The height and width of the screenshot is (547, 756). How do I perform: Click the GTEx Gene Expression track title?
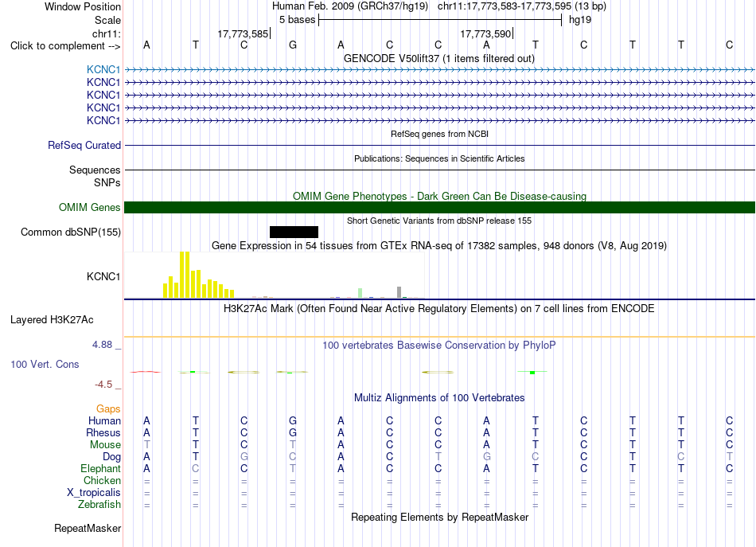pyautogui.click(x=439, y=245)
